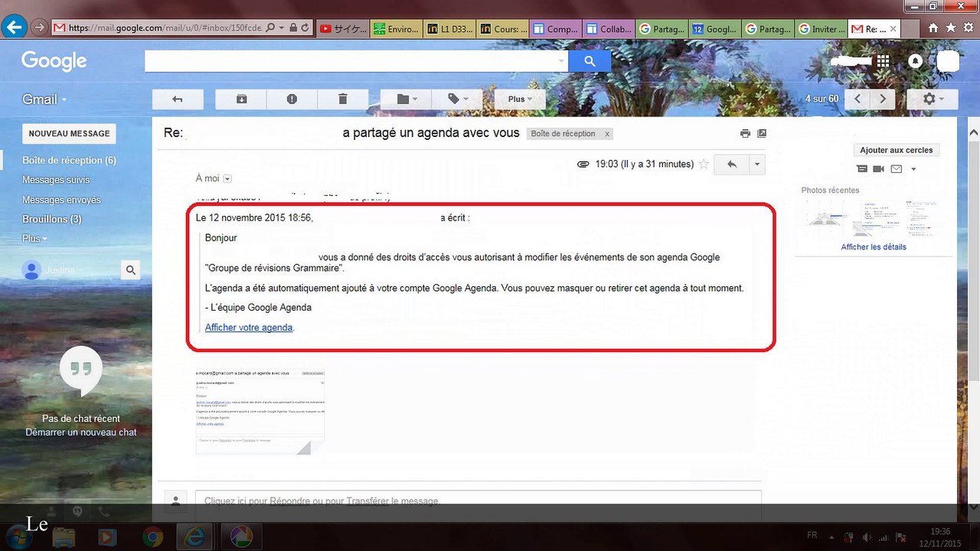Switch to the Inviter browser tab
The width and height of the screenshot is (980, 551).
(x=820, y=29)
